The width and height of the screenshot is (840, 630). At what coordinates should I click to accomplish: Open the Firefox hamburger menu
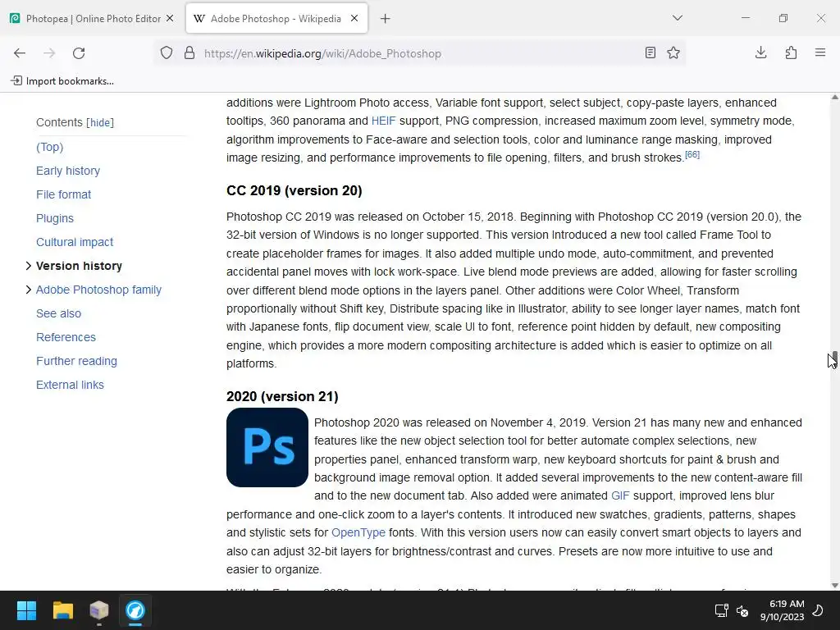(x=820, y=53)
